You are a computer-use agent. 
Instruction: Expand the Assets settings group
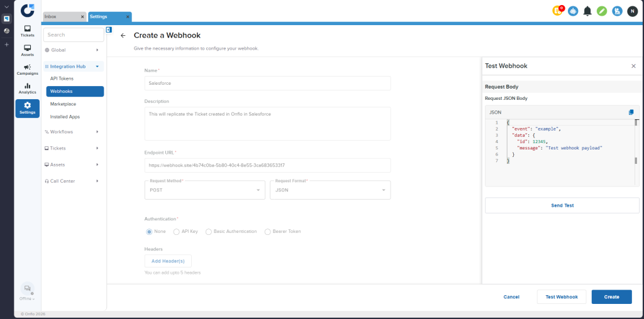coord(73,165)
